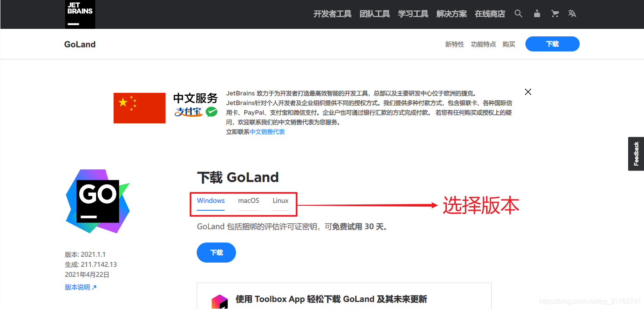Open the shopping cart icon
The image size is (644, 309).
tap(555, 14)
